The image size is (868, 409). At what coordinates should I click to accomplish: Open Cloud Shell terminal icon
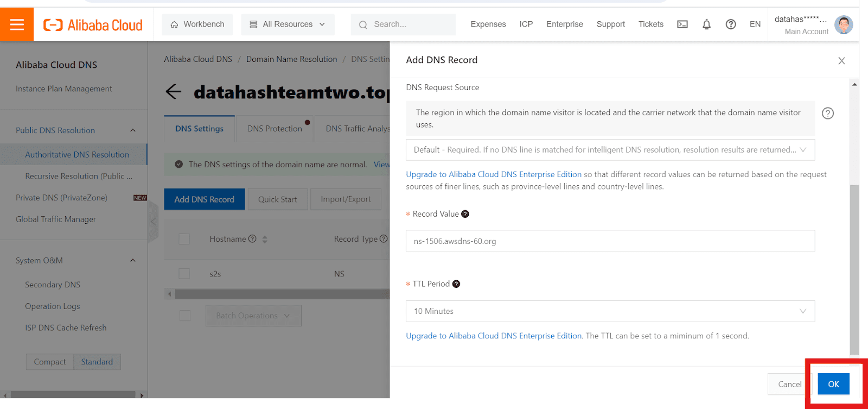(682, 24)
